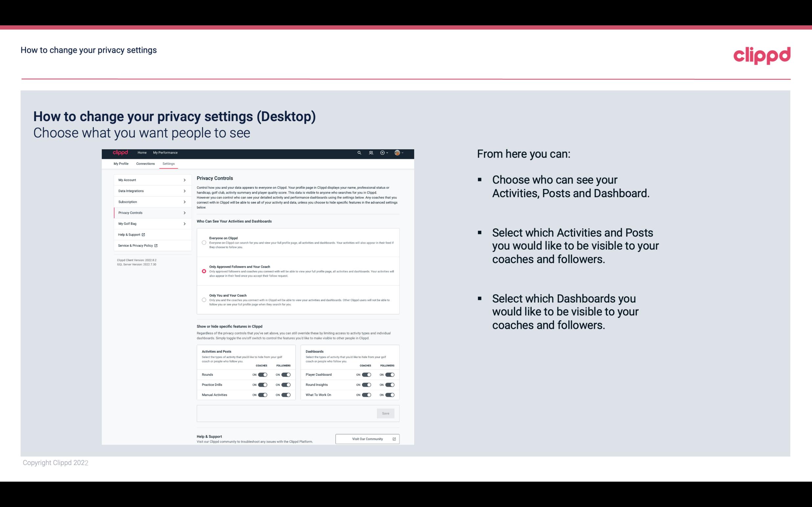Click the search icon in top navigation
The height and width of the screenshot is (507, 812).
360,153
